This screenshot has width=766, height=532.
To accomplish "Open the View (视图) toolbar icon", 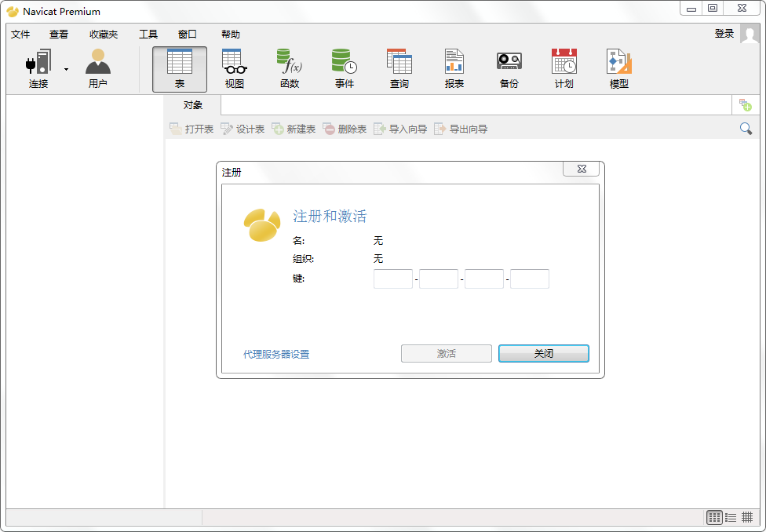I will coord(235,69).
